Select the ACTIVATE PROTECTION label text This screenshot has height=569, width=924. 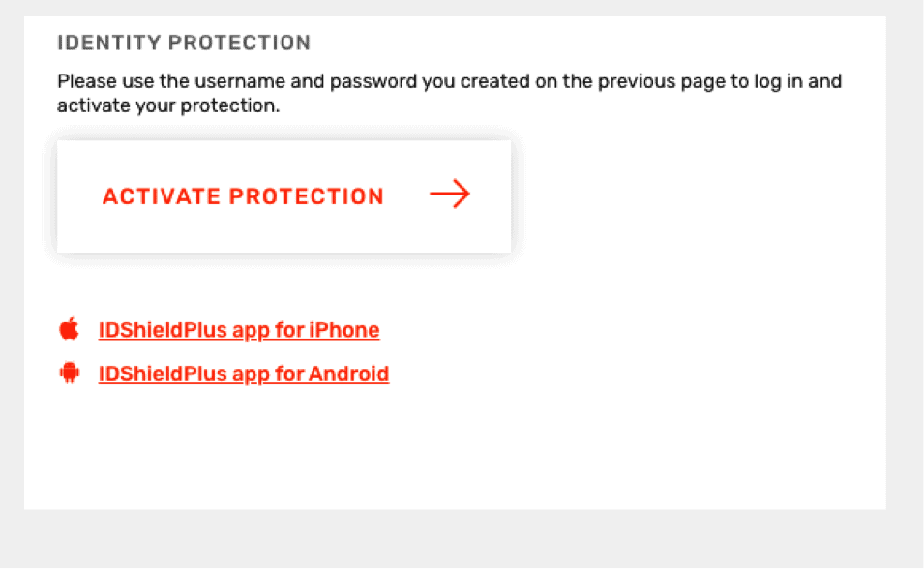242,195
